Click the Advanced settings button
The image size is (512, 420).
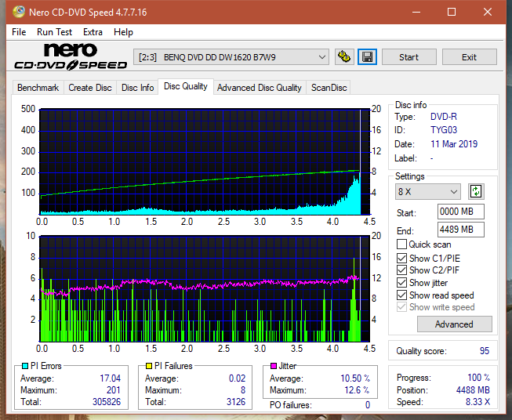[x=454, y=324]
